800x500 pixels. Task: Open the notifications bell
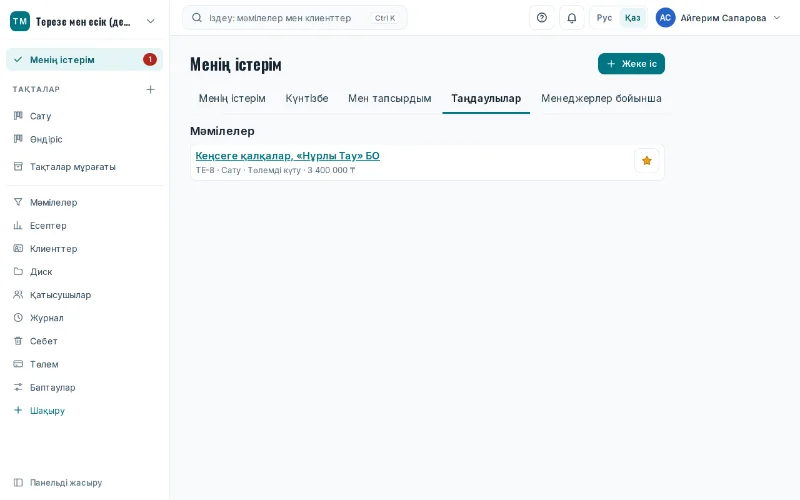571,18
